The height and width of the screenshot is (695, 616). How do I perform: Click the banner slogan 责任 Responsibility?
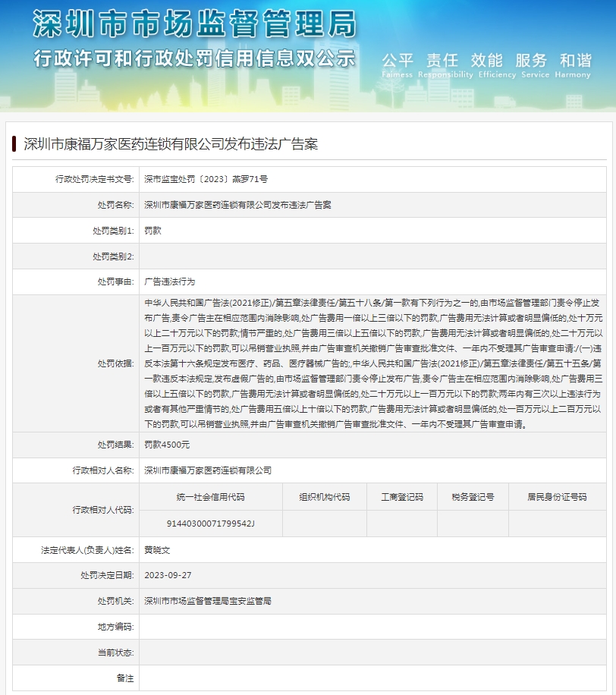pyautogui.click(x=445, y=65)
